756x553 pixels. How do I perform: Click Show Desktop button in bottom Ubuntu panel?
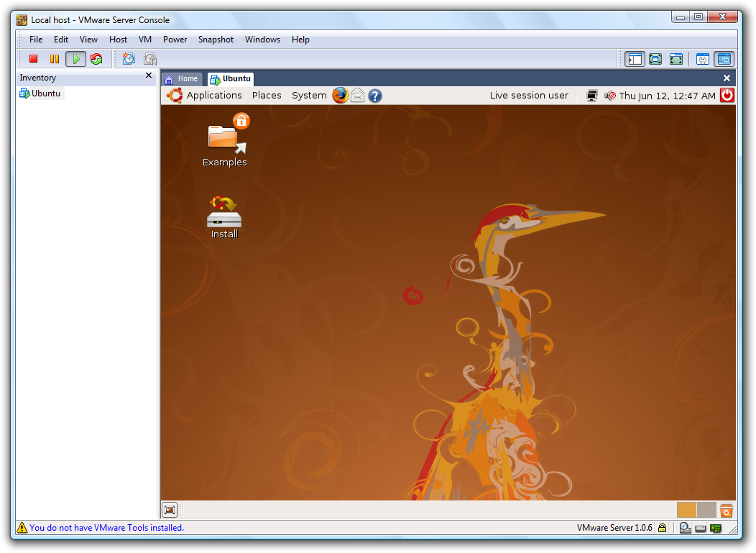[x=170, y=510]
